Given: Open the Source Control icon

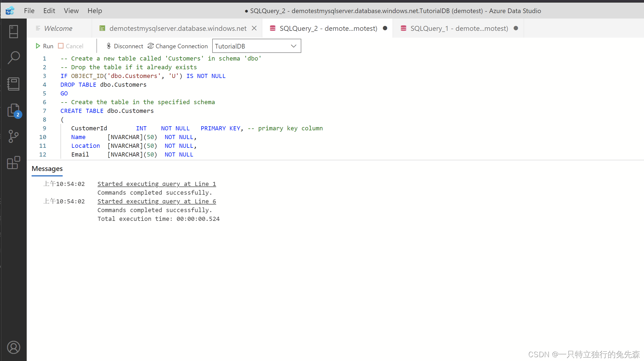Looking at the screenshot, I should 13,136.
